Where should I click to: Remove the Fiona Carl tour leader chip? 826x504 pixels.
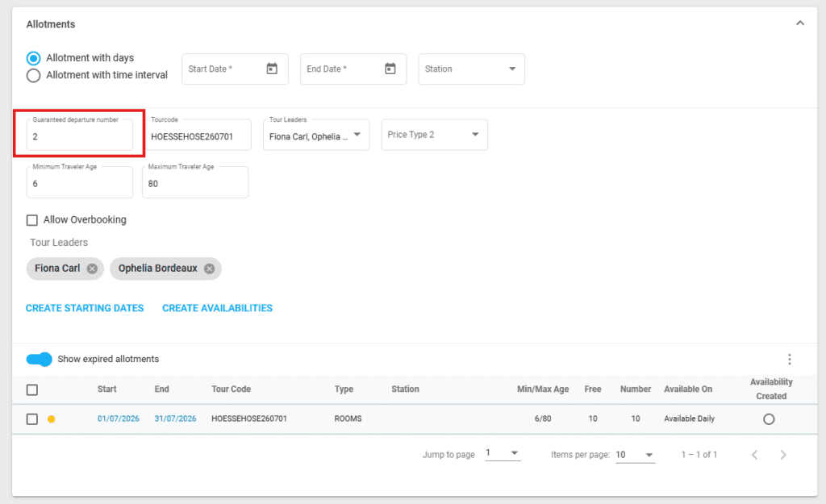pos(92,269)
